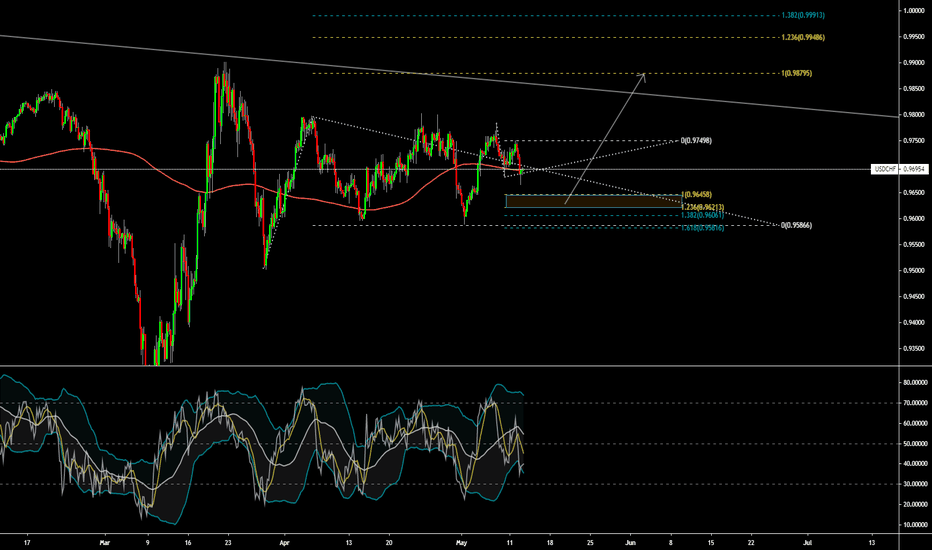Click the 0(0.97498) Fibonacci label

[x=696, y=140]
